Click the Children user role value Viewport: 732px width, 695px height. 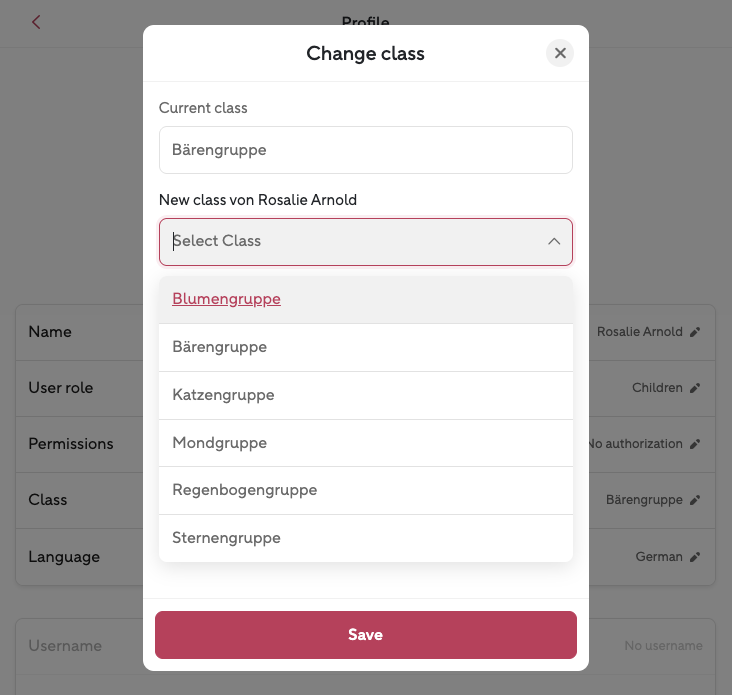pos(657,388)
